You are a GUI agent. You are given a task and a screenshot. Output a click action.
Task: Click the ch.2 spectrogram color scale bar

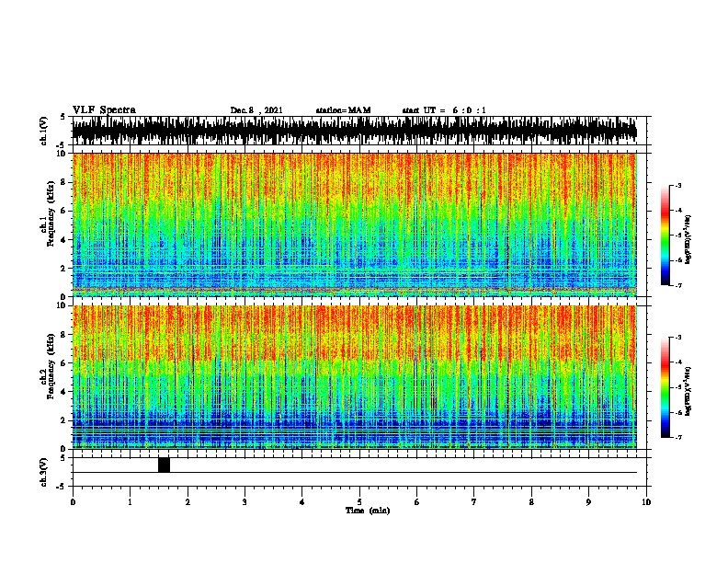[665, 387]
